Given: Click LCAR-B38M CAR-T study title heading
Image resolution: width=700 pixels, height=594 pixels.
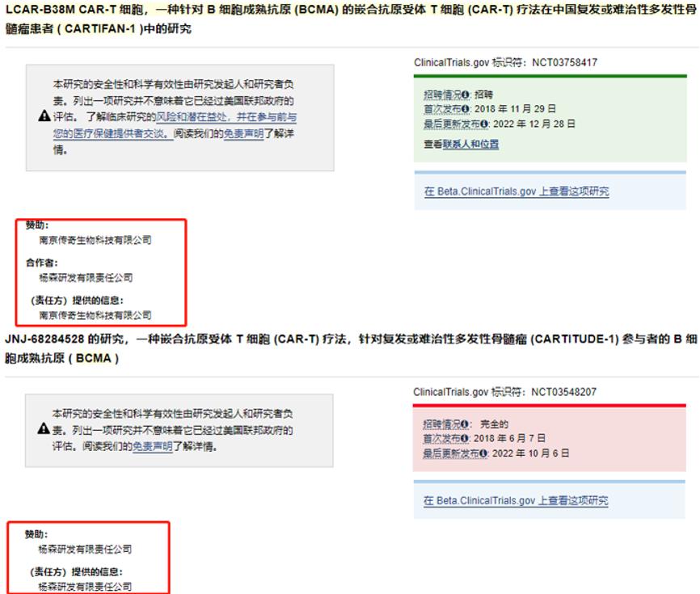Looking at the screenshot, I should (351, 19).
